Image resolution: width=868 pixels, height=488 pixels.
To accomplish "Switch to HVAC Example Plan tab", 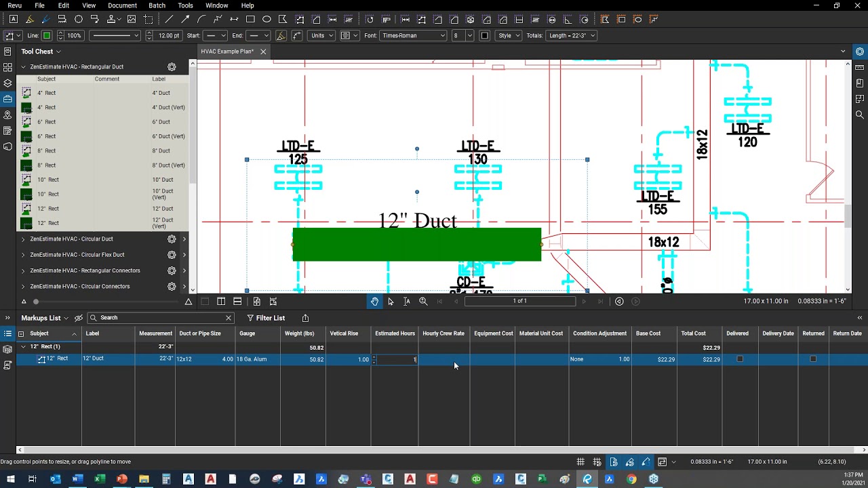I will point(227,52).
